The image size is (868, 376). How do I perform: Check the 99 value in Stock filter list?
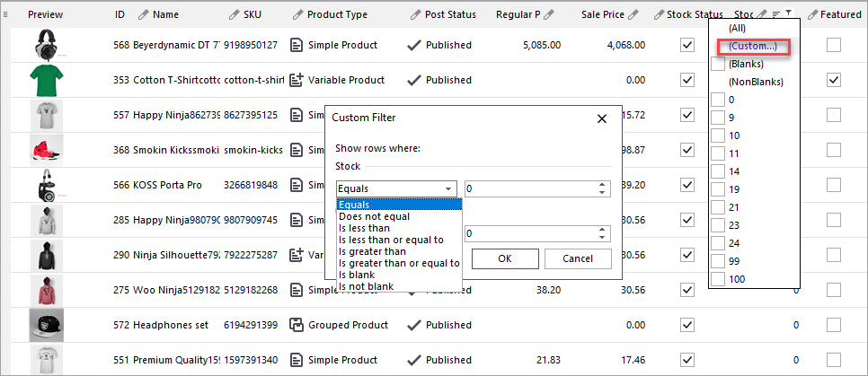tap(718, 260)
